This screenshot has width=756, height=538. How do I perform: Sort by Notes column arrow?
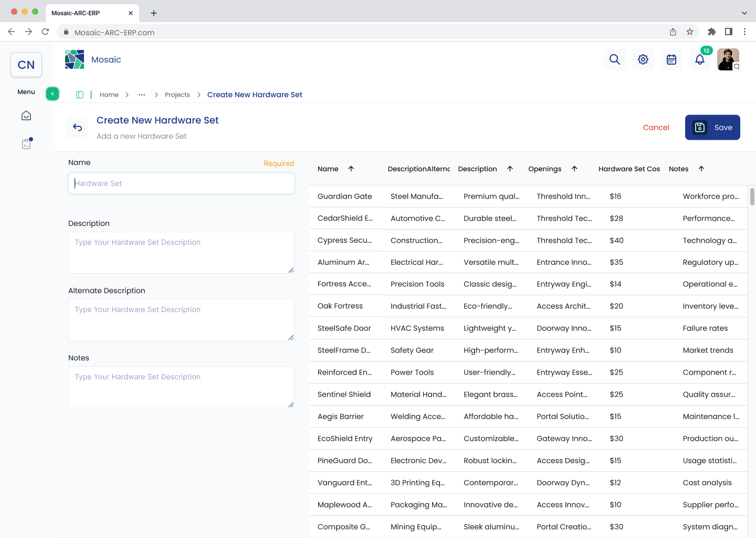pyautogui.click(x=701, y=169)
